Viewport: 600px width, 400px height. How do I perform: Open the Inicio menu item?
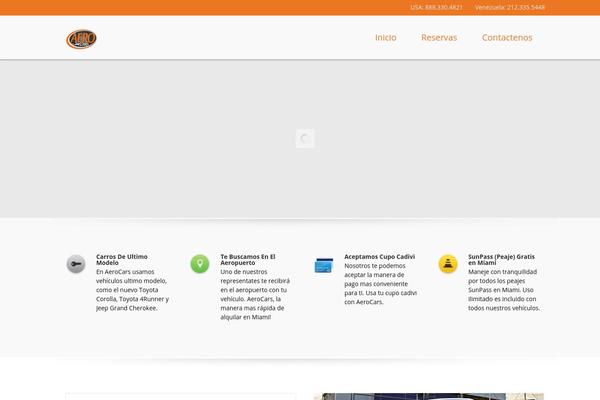point(385,38)
